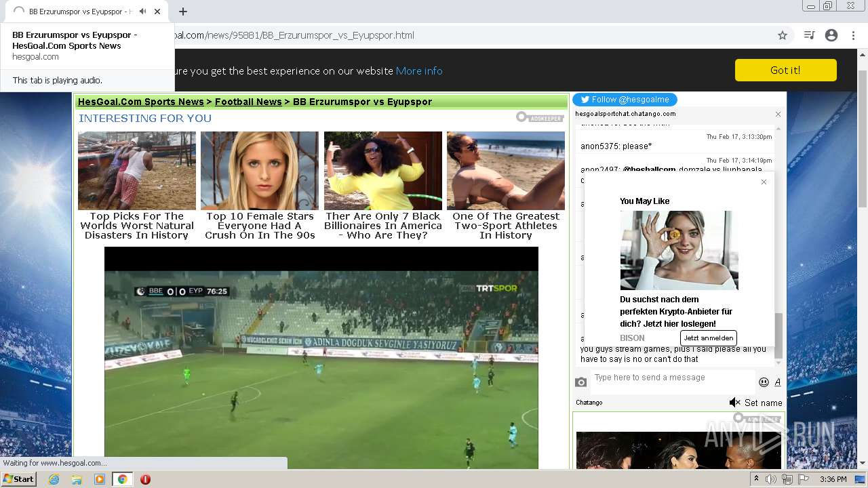Screen dimensions: 868x488
Task: Open the Action Center flag icon
Action: pos(804,479)
